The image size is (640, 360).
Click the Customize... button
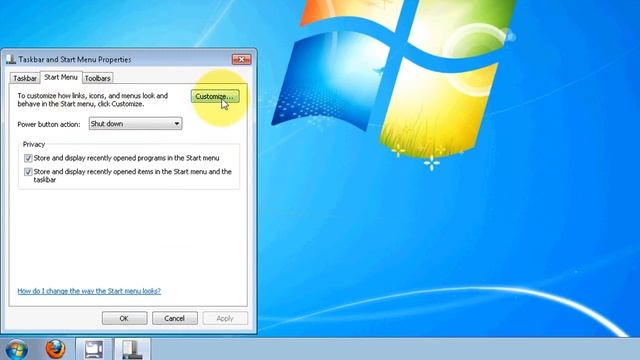pyautogui.click(x=215, y=96)
